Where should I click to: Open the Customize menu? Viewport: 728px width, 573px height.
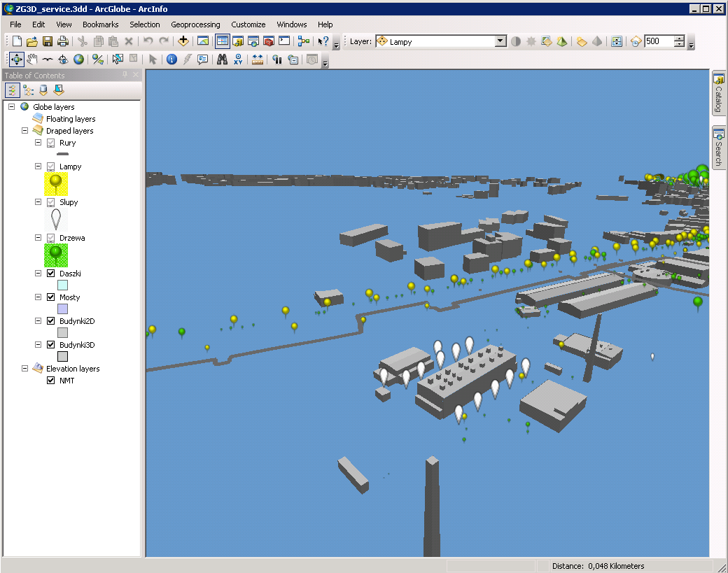248,24
